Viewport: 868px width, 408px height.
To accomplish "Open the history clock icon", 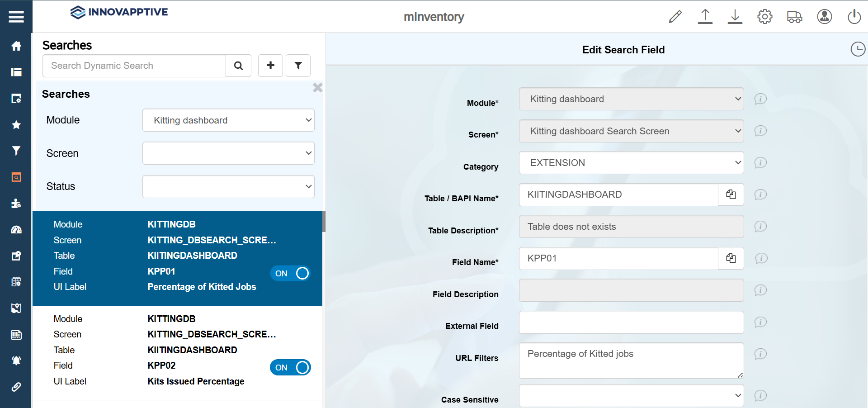I will (x=858, y=49).
